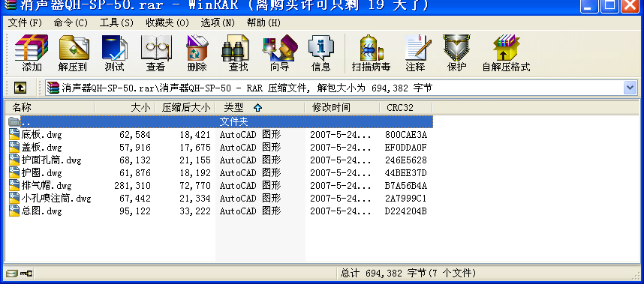Click CRC32 value D224204B
Image resolution: width=644 pixels, height=284 pixels.
tap(406, 211)
